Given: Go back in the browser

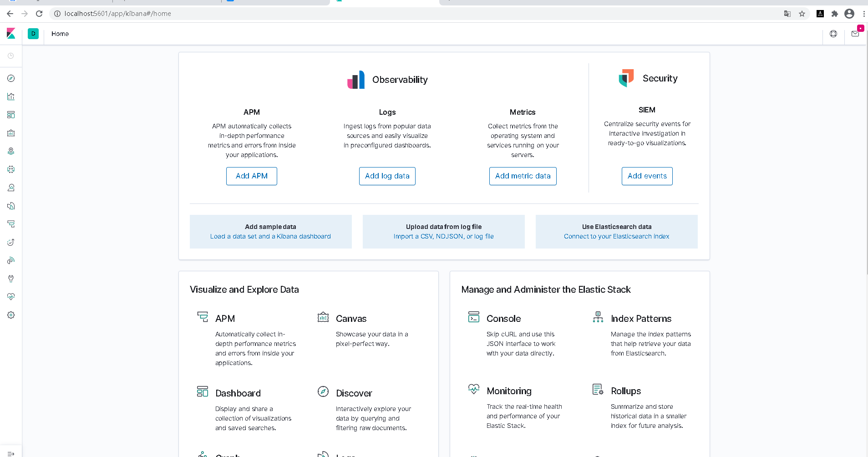Looking at the screenshot, I should coord(10,14).
